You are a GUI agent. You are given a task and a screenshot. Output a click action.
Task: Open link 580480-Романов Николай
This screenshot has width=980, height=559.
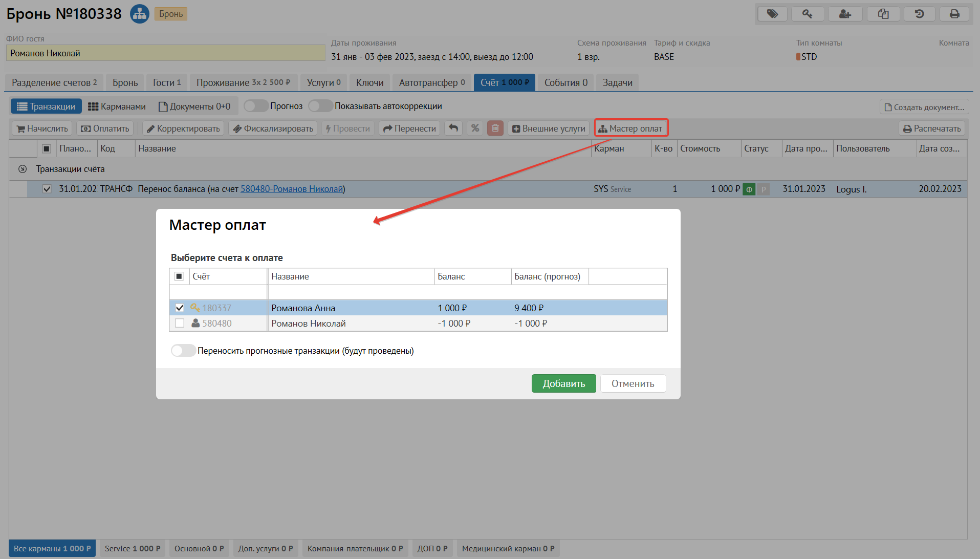coord(292,189)
